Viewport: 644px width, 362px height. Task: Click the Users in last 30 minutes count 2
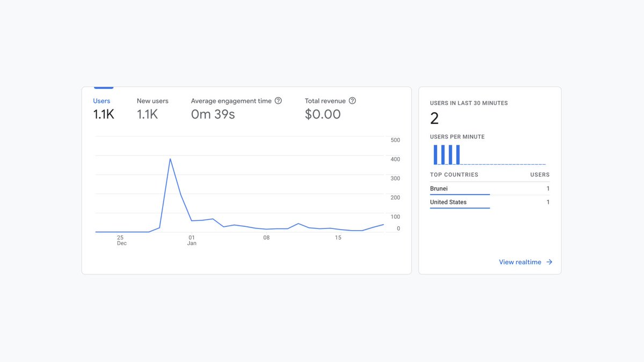point(434,119)
